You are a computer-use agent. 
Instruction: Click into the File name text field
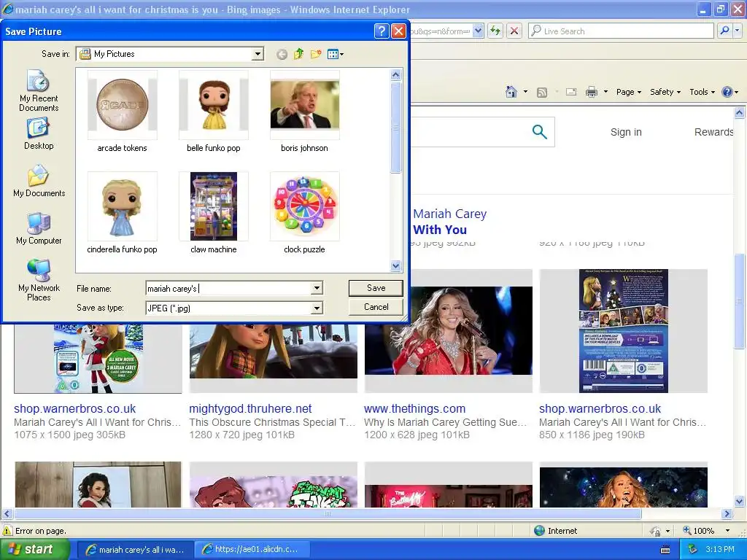coord(228,288)
